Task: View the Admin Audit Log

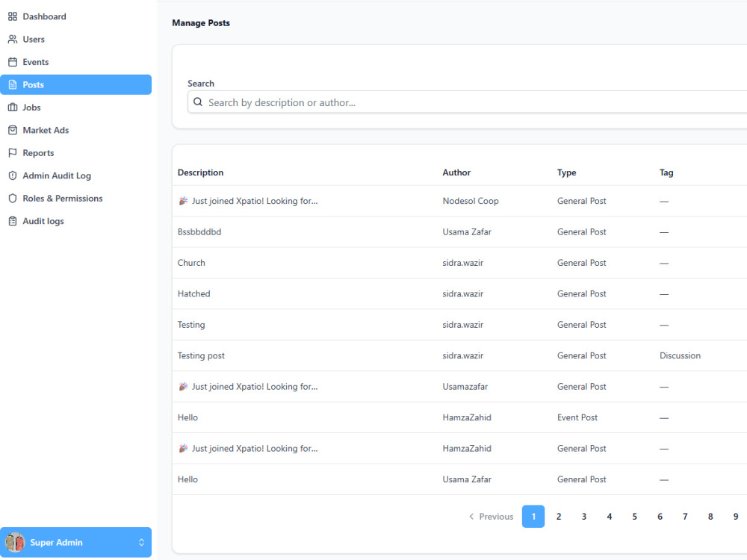Action: coord(75,175)
